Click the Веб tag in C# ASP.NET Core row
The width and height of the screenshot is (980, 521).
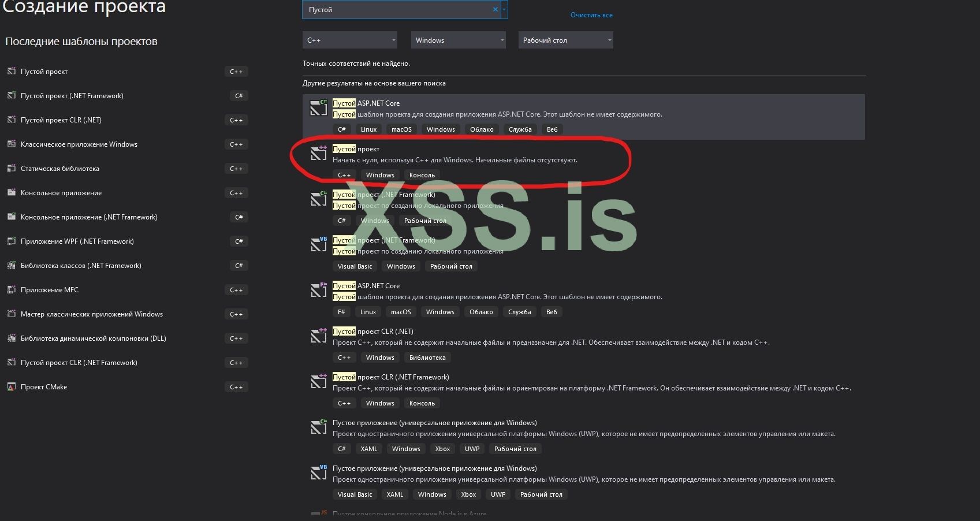point(552,129)
